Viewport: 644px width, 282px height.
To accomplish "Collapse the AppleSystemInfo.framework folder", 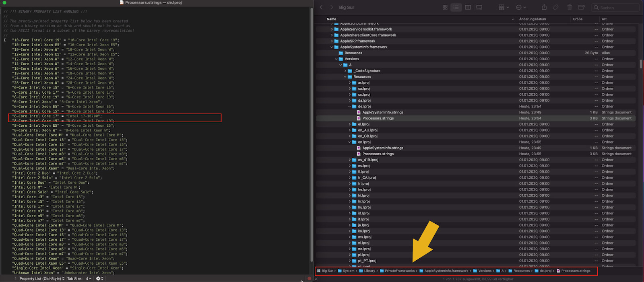I will (x=332, y=47).
